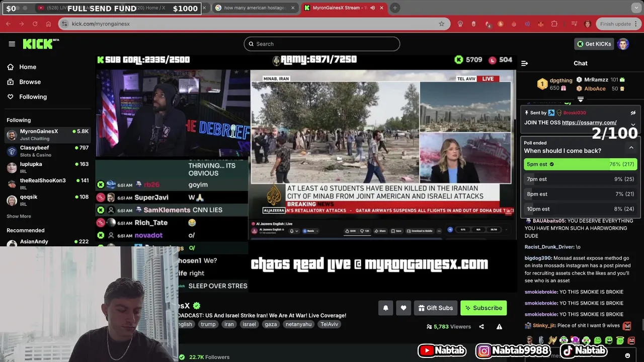Click the TelAviv tag
The image size is (644, 362).
(x=330, y=324)
